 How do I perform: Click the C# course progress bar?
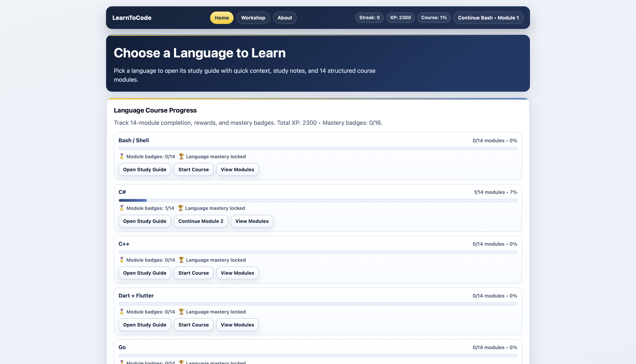click(x=317, y=200)
